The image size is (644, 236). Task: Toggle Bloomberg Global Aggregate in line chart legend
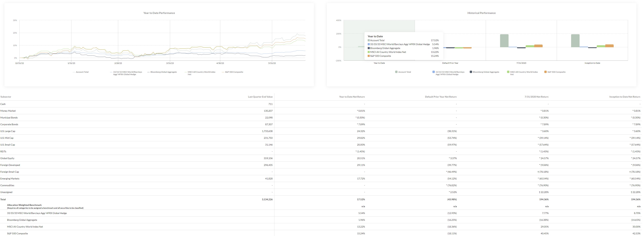162,72
